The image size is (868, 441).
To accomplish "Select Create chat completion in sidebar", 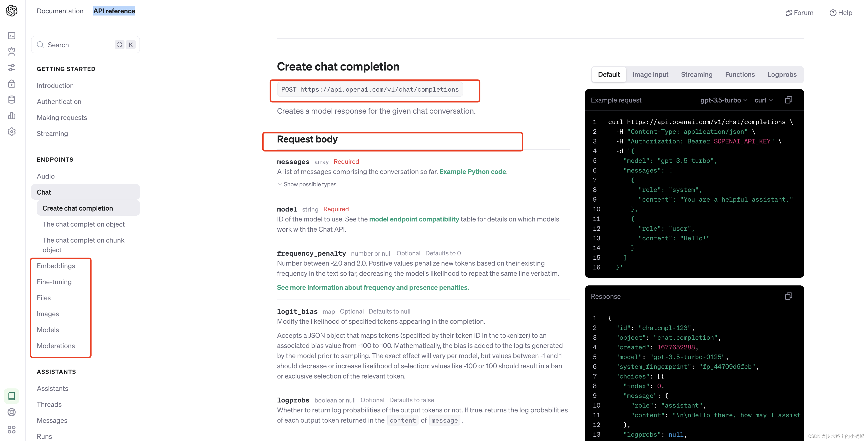I will pyautogui.click(x=78, y=208).
